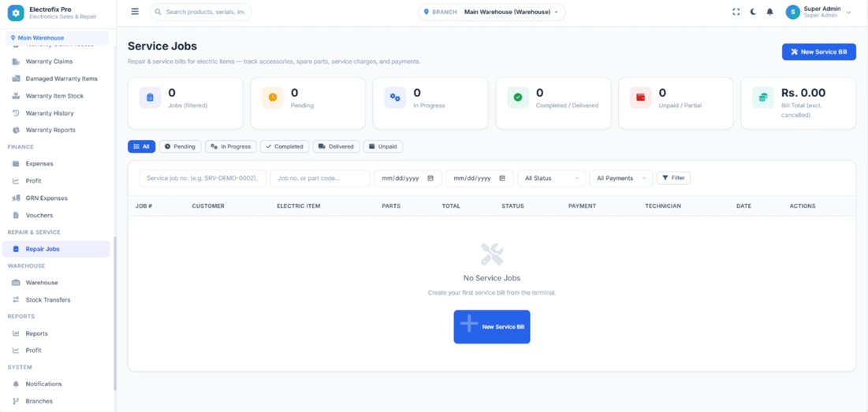Open Warranty History from the sidebar
The width and height of the screenshot is (868, 412).
pyautogui.click(x=49, y=113)
